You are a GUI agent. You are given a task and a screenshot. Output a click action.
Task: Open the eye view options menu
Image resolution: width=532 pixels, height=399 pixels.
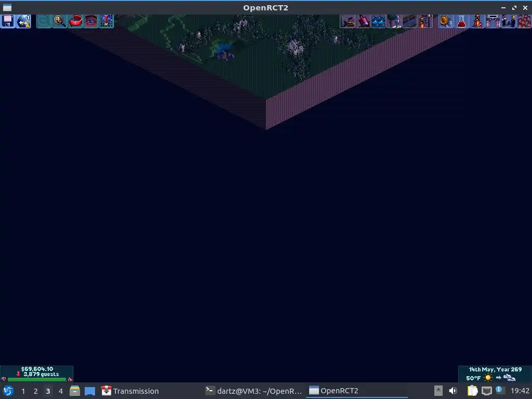pos(90,21)
